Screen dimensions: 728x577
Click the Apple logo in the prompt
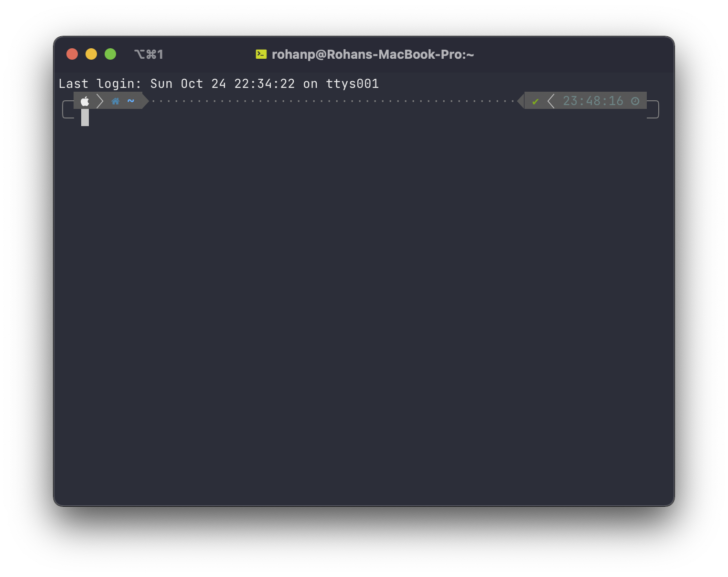(85, 101)
